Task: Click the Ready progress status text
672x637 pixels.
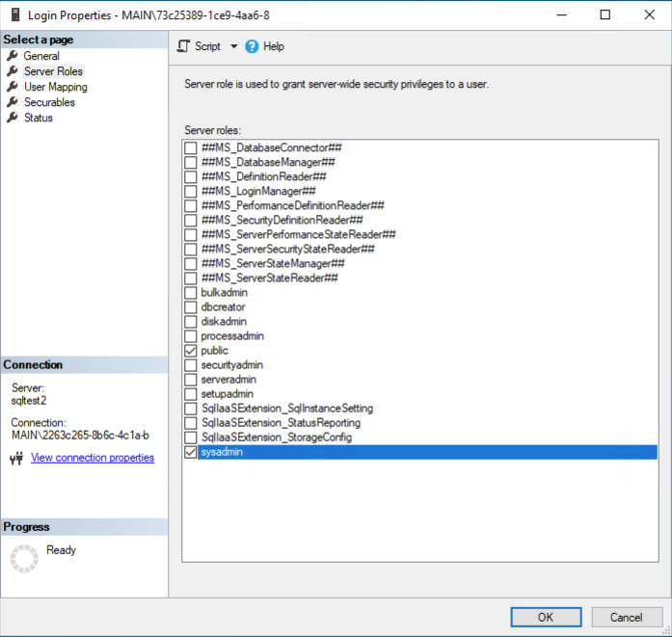Action: tap(61, 550)
